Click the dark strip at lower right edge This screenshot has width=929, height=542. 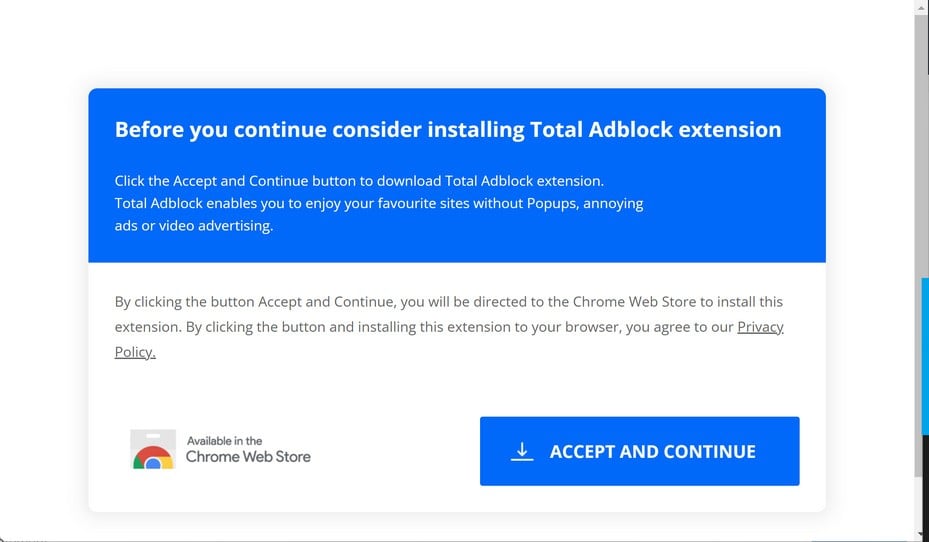pos(925,490)
